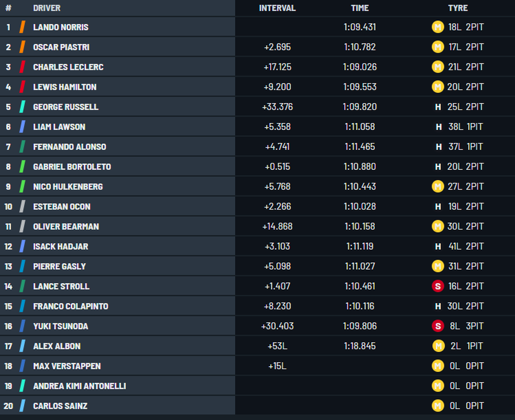515x420 pixels.
Task: Click Liam Lawson's hard tyre icon
Action: (x=438, y=127)
